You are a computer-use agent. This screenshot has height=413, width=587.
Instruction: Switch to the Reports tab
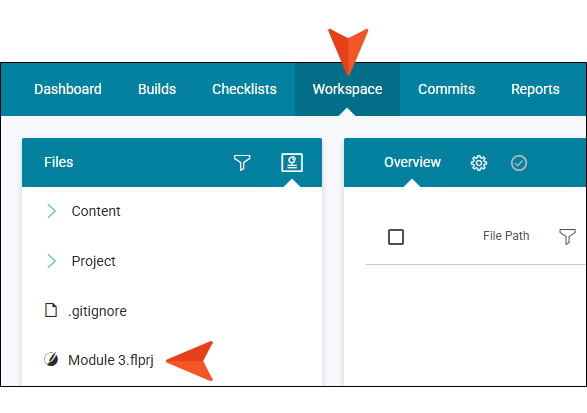click(535, 89)
